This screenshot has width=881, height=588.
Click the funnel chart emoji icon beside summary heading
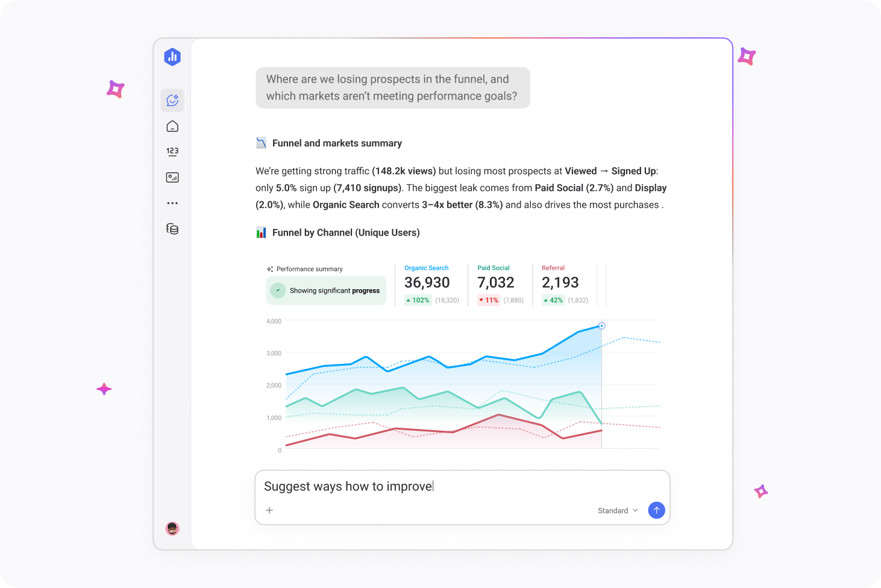coord(261,143)
